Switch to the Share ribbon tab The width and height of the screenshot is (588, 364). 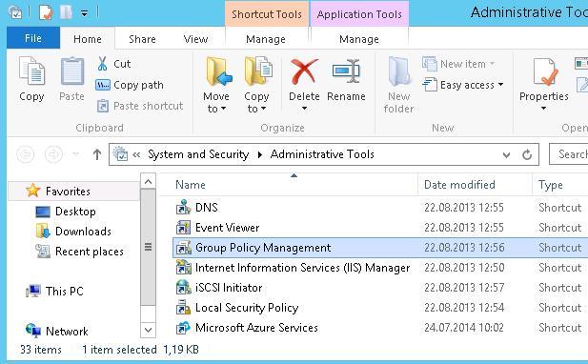(142, 39)
